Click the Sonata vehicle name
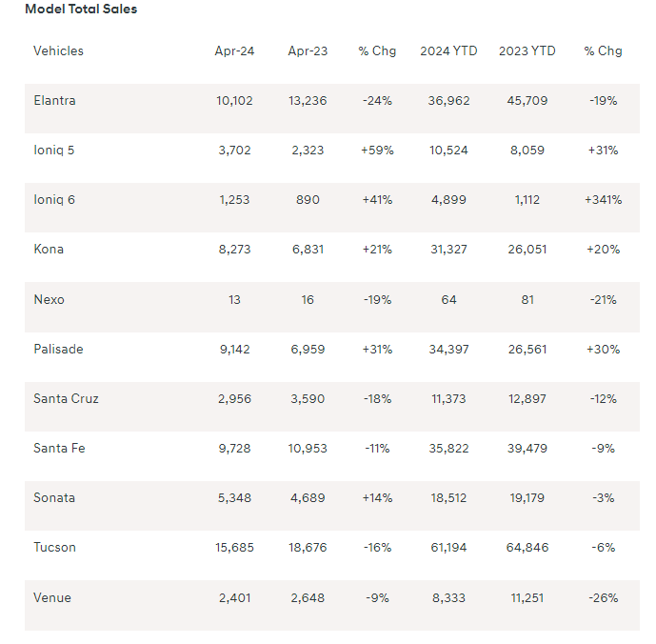656x644 pixels. 54,497
